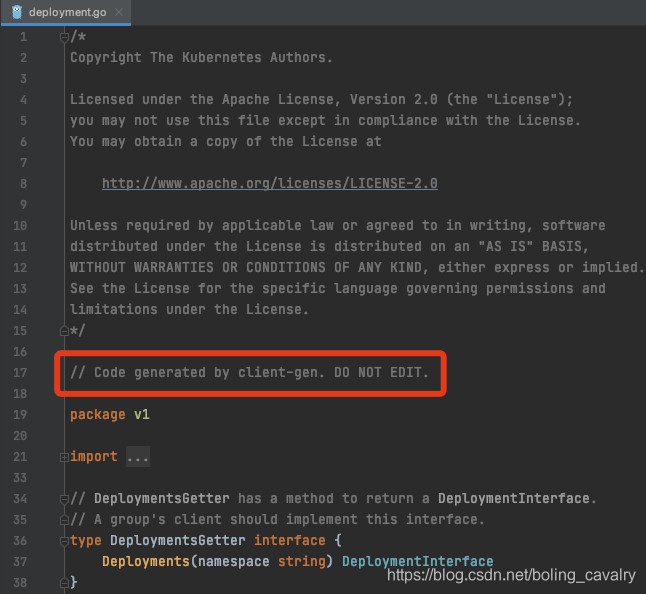Image resolution: width=646 pixels, height=594 pixels.
Task: Toggle the fold marker at line 34 comment
Action: 64,499
